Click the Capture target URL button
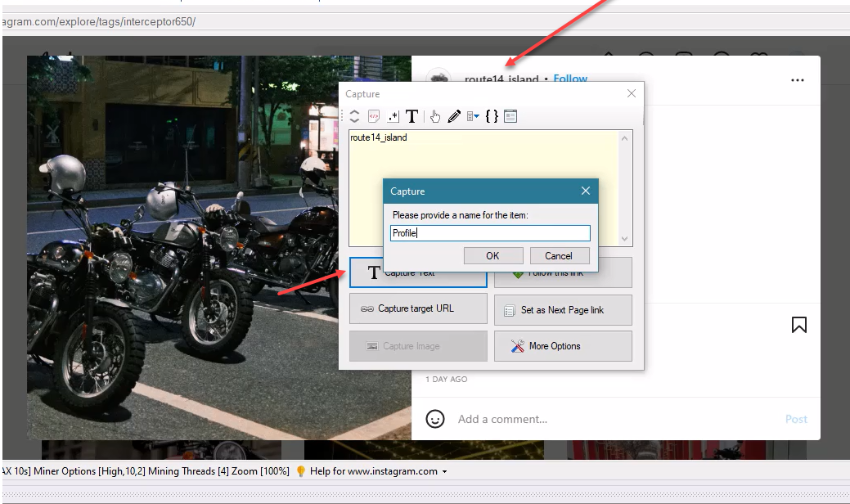The width and height of the screenshot is (850, 504). (418, 309)
